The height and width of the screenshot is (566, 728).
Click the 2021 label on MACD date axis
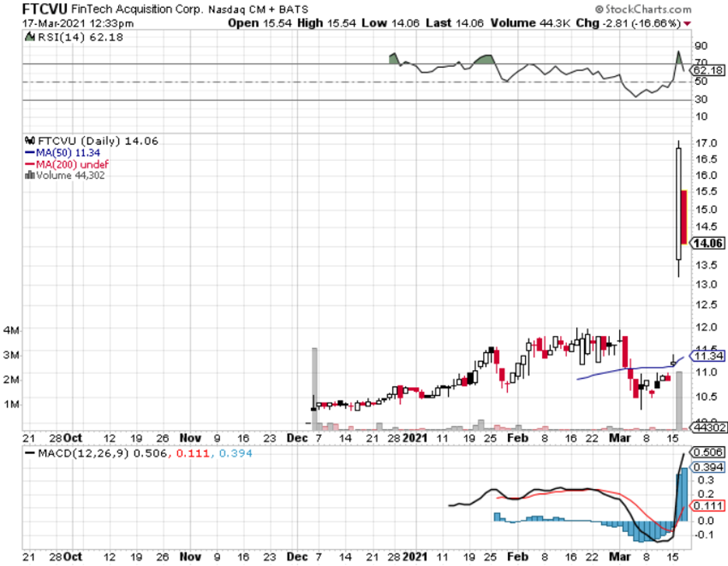[x=415, y=556]
